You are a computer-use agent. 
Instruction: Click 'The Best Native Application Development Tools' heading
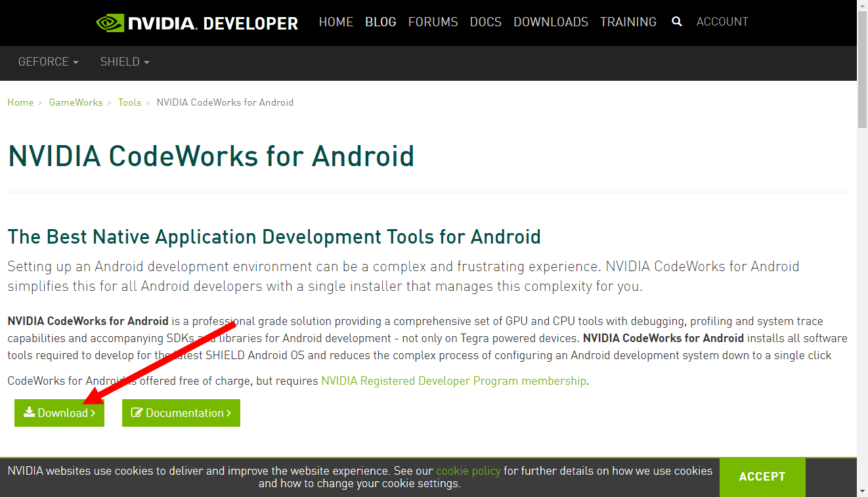pos(274,236)
